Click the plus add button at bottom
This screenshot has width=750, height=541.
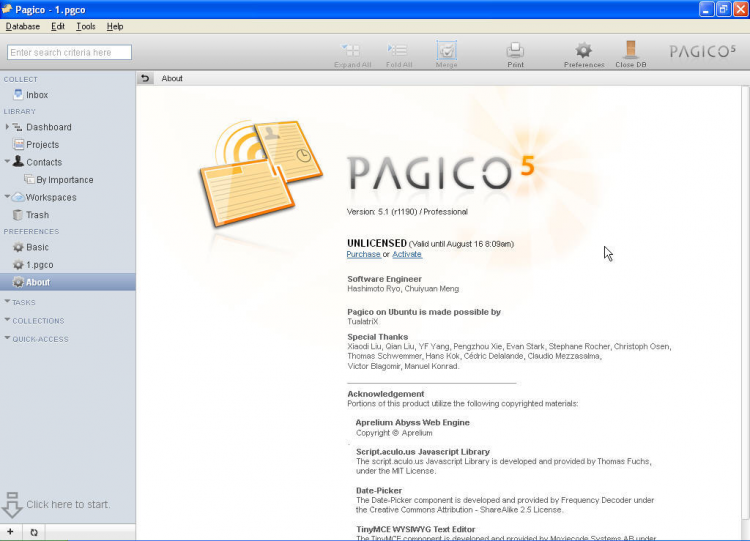click(10, 532)
